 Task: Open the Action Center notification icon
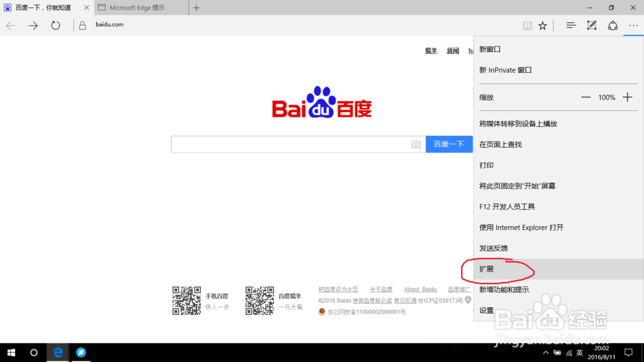(629, 352)
